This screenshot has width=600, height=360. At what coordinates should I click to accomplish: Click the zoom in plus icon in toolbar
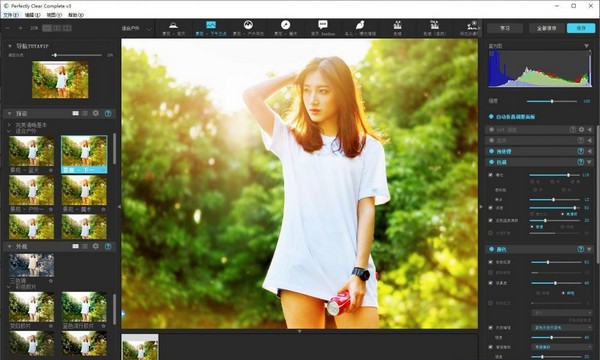pos(20,28)
